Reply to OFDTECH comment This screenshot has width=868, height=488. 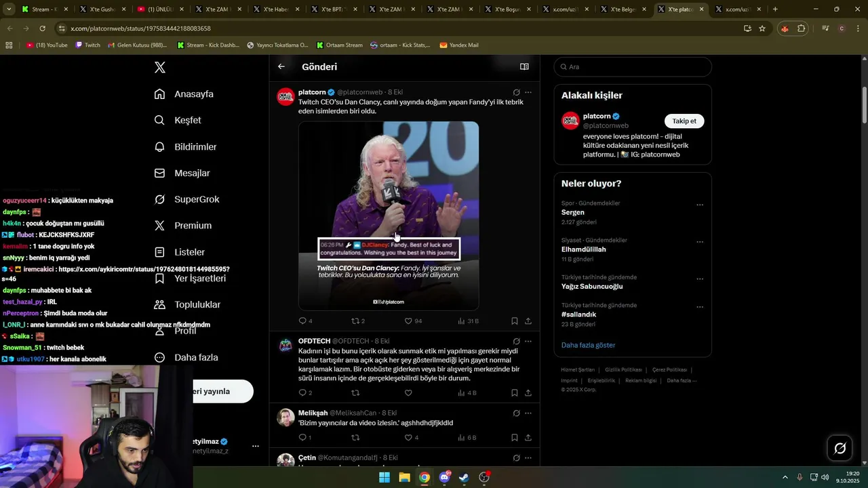[x=305, y=392]
